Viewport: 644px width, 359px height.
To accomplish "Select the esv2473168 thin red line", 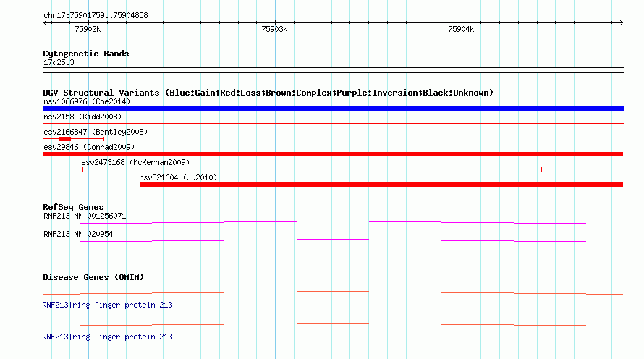I will pos(312,169).
